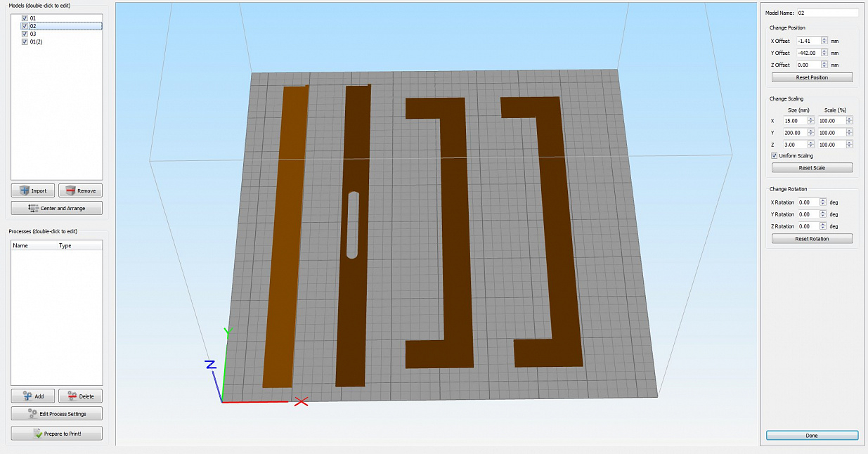Click the Z Rotation value field

point(808,226)
